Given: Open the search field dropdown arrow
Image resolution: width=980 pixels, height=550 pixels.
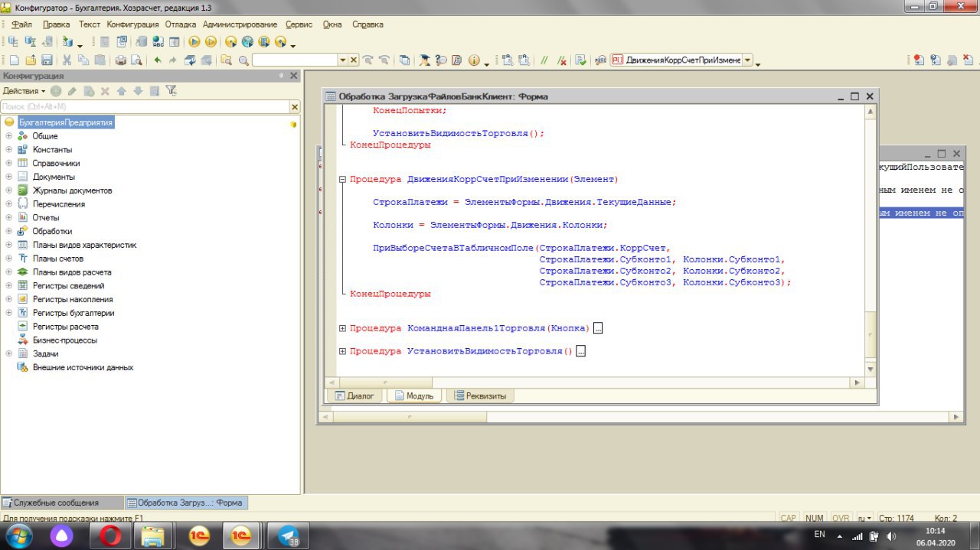Looking at the screenshot, I should coord(343,60).
